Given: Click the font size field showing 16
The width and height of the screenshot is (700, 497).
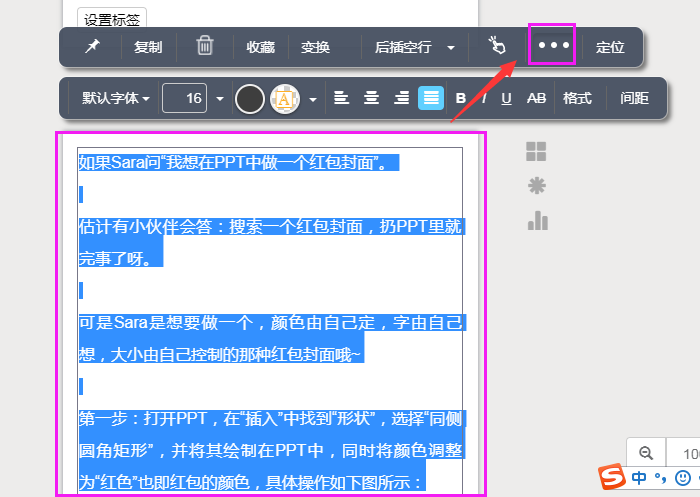Looking at the screenshot, I should 184,98.
